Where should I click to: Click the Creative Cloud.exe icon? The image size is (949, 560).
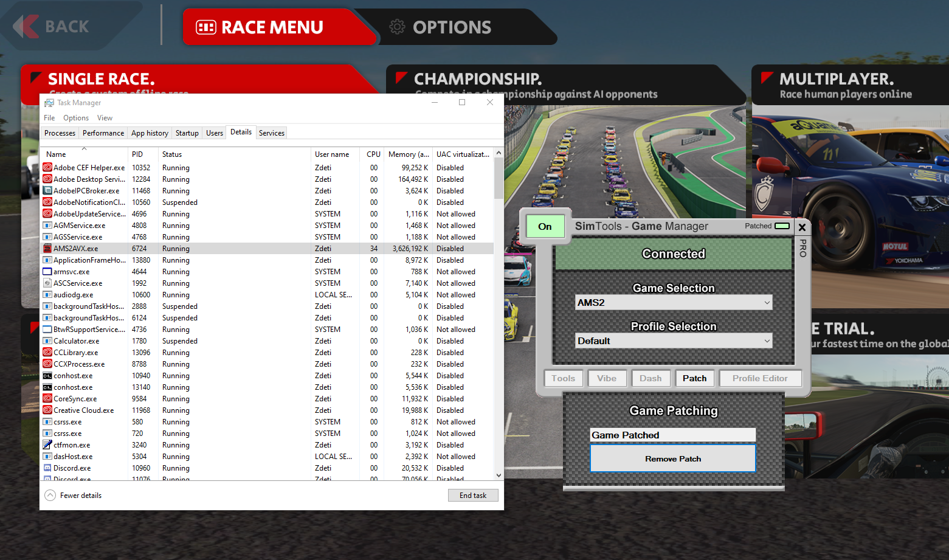pos(47,410)
